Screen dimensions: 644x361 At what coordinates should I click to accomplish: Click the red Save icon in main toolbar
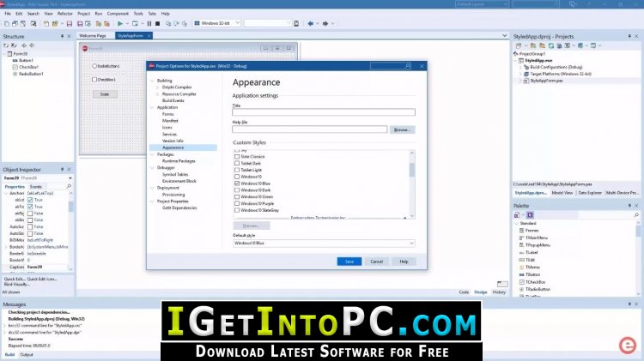(x=70, y=24)
